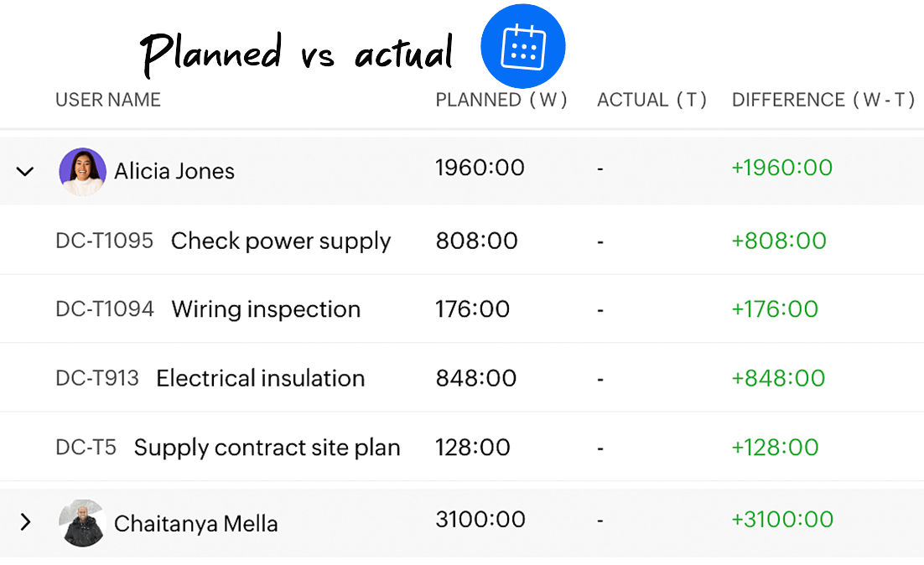Sort by ACTUAL (T) column header
Screen dimensions: 924x565
pos(651,100)
